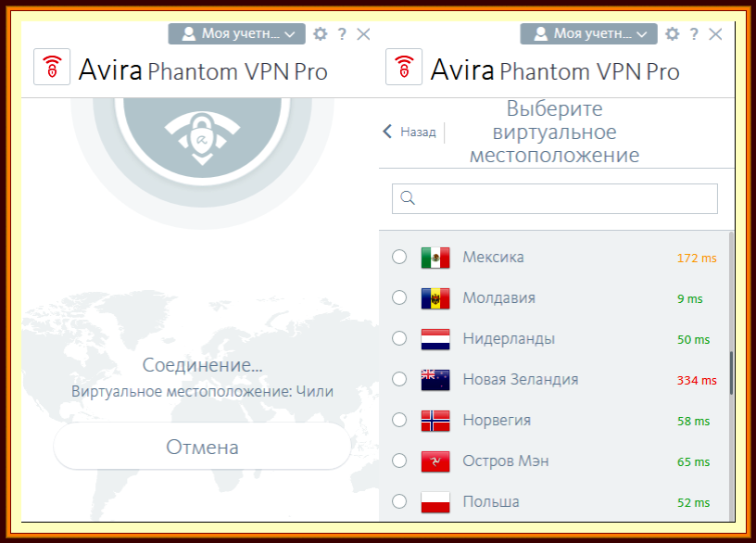Viewport: 756px width, 543px height.
Task: Select the Новая Зеландия radio button
Action: [399, 379]
